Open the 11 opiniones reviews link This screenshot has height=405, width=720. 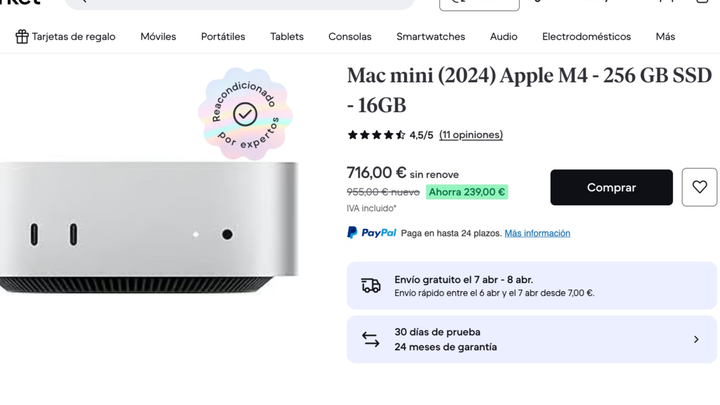[x=471, y=135]
